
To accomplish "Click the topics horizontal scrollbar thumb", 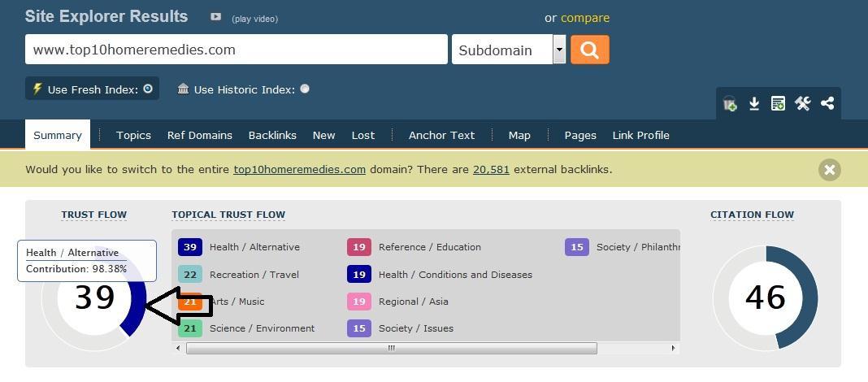I will [x=392, y=348].
